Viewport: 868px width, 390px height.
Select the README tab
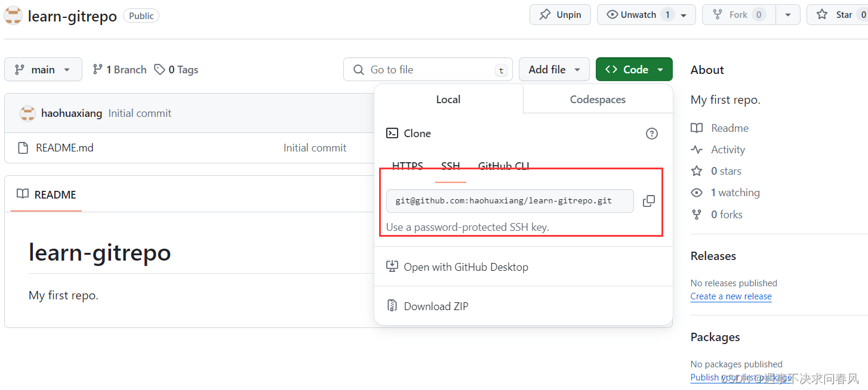[x=47, y=194]
